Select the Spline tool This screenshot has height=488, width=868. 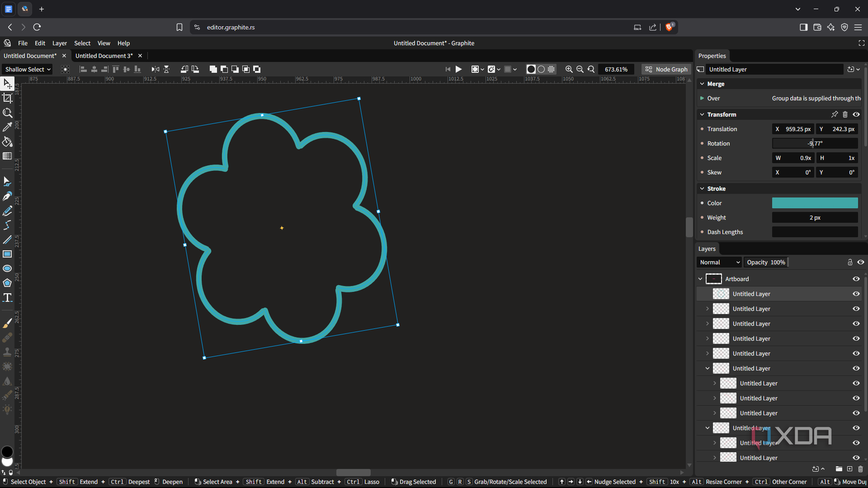point(8,225)
